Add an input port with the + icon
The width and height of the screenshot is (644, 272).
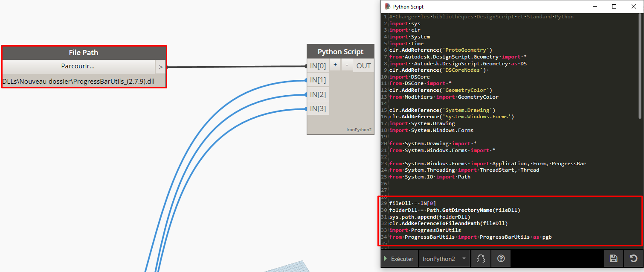pos(335,65)
